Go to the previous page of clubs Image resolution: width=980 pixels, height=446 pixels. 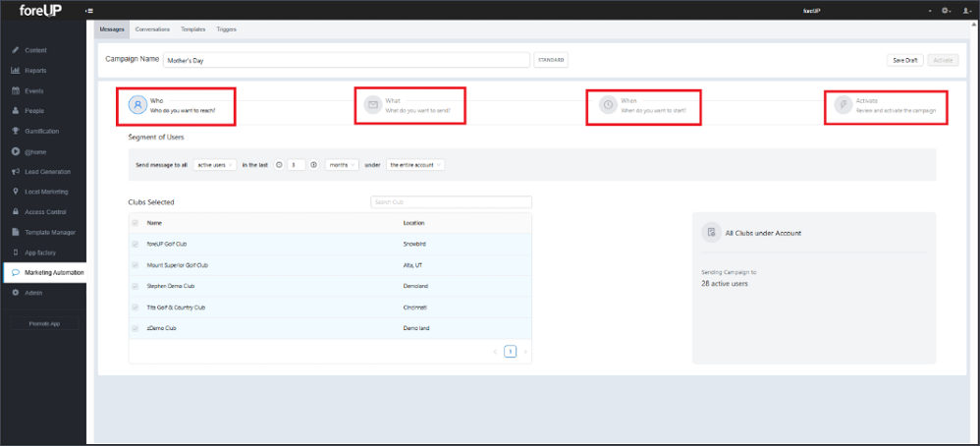point(495,352)
